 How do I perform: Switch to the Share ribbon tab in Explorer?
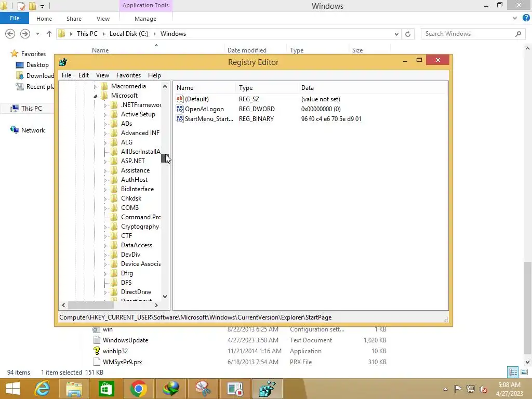74,19
